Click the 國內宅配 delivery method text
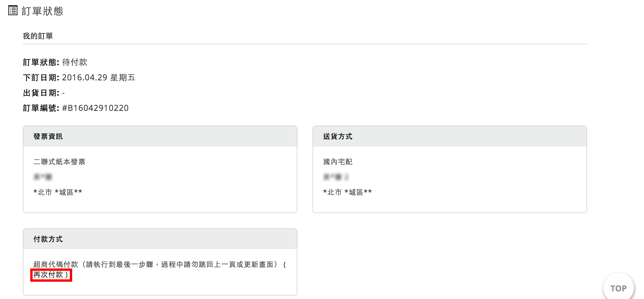The height and width of the screenshot is (299, 644). (338, 162)
